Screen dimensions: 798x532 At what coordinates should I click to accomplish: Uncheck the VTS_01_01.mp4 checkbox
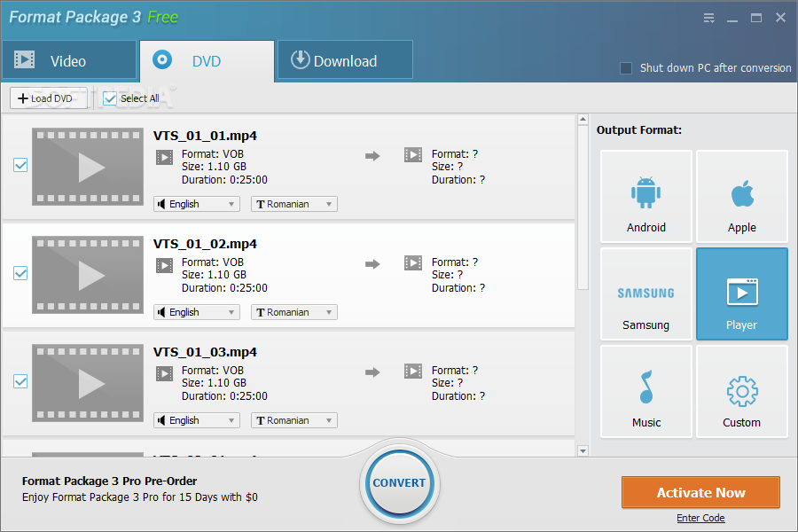pyautogui.click(x=20, y=165)
